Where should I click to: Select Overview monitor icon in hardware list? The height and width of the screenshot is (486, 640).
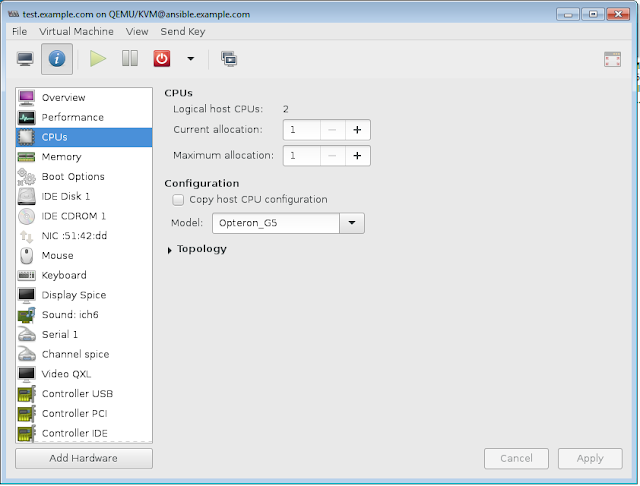pyautogui.click(x=27, y=98)
